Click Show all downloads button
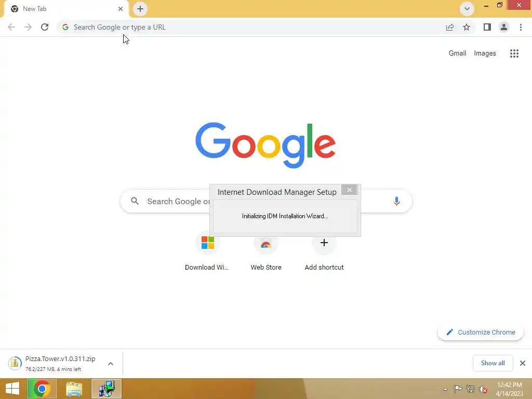Image resolution: width=532 pixels, height=399 pixels. (x=493, y=363)
